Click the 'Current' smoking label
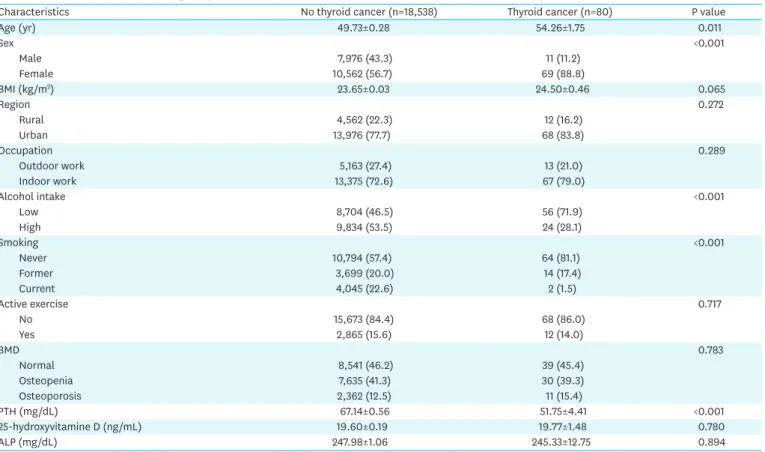The width and height of the screenshot is (765, 452). [37, 288]
